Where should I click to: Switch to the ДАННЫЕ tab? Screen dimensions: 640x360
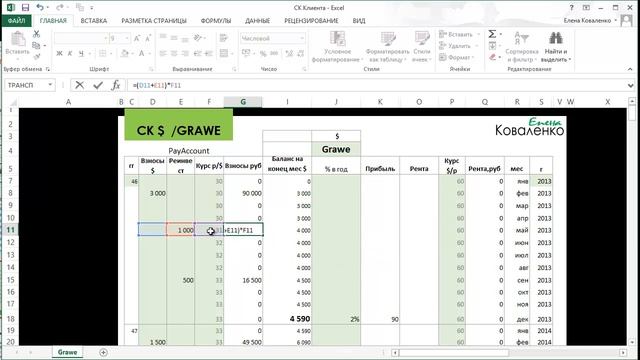pyautogui.click(x=258, y=20)
